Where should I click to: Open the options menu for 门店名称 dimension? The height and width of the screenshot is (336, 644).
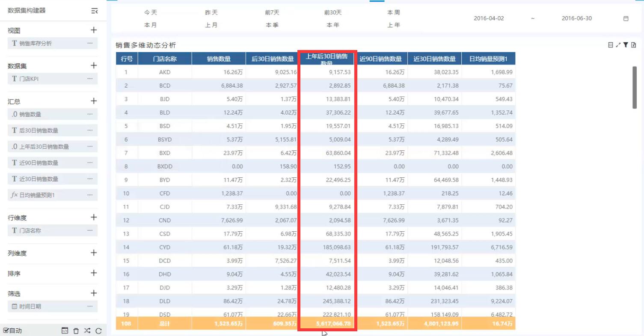click(x=90, y=230)
